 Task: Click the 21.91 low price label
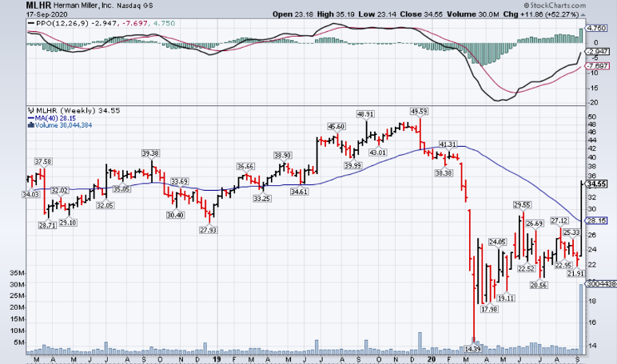point(575,274)
